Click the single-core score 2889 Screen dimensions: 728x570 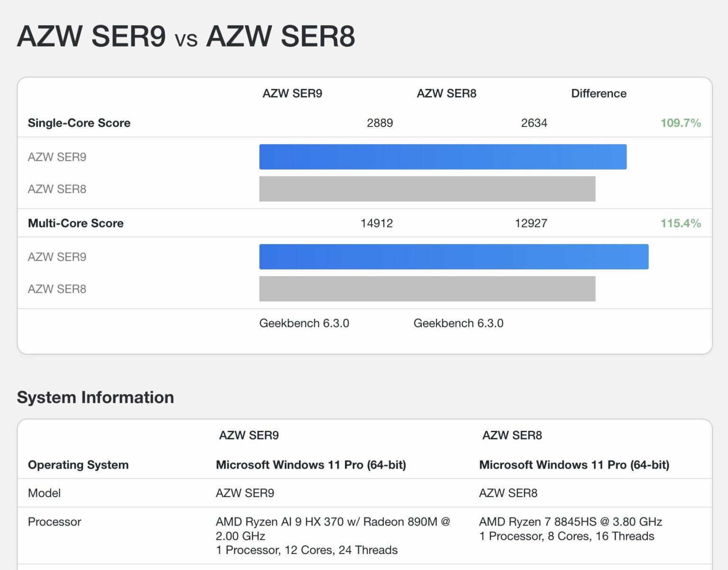[380, 123]
